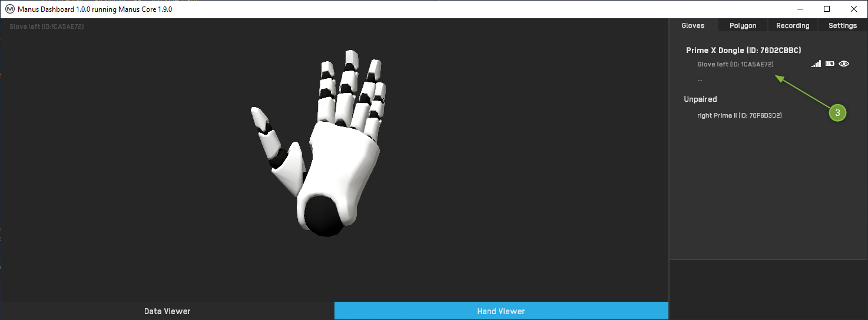The image size is (868, 320).
Task: Go to the Recording tab
Action: 793,26
